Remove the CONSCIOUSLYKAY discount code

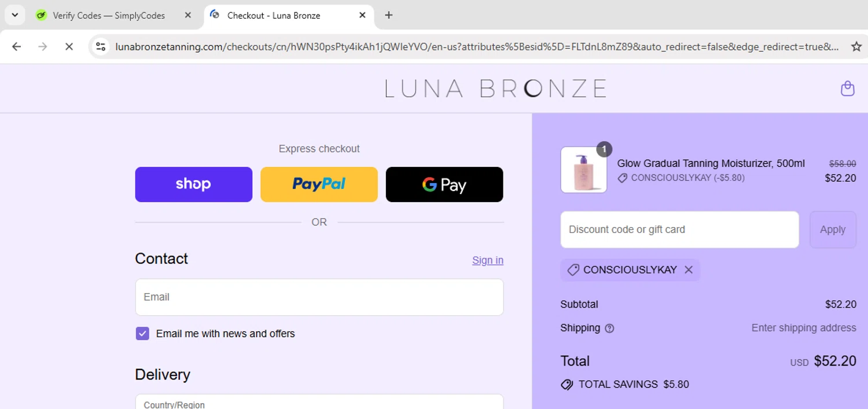689,269
